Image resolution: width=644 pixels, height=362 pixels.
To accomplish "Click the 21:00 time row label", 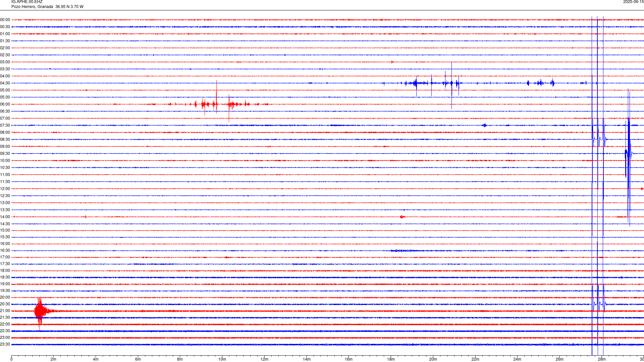I will (5, 311).
